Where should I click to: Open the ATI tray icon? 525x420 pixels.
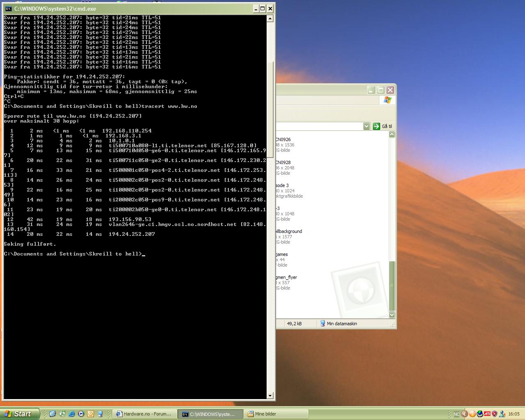click(487, 414)
